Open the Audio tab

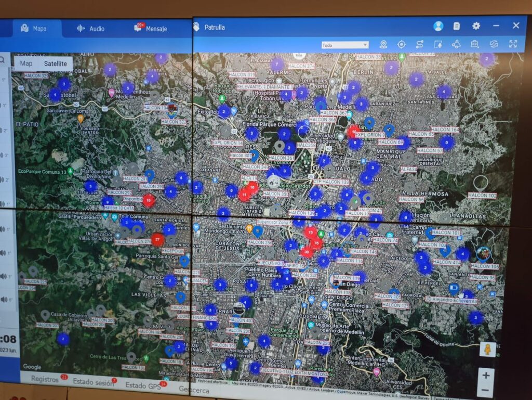tap(91, 29)
